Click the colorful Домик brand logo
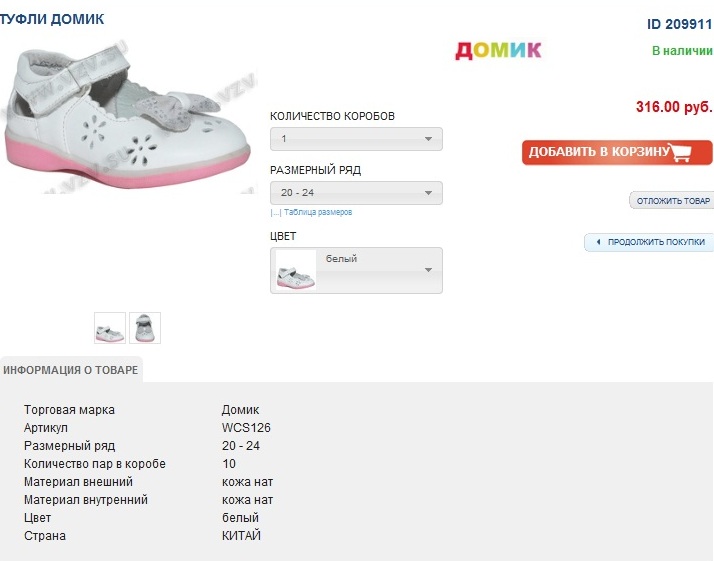Viewport: 714px width, 561px height. tap(498, 50)
